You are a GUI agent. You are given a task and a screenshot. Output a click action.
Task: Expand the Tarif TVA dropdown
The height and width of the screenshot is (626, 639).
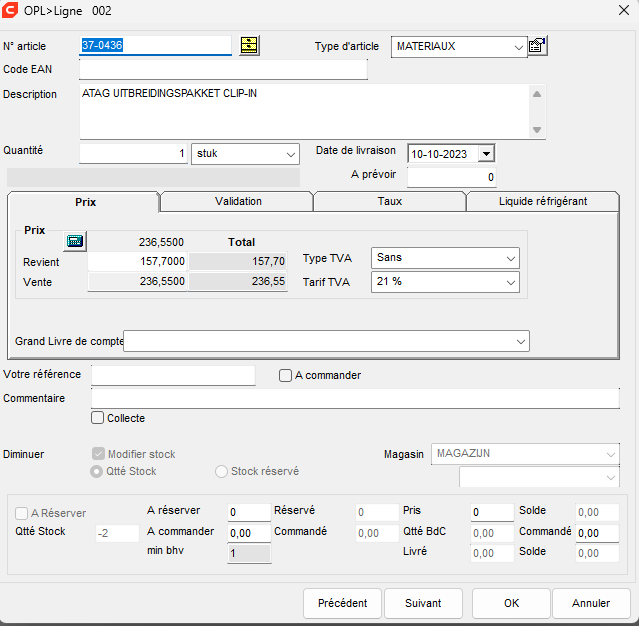coord(510,282)
